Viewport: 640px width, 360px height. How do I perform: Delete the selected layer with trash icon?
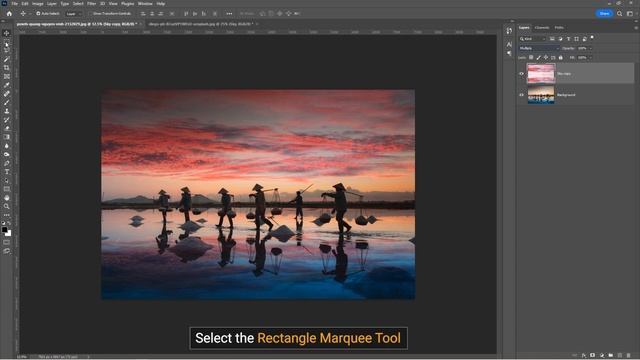[629, 356]
